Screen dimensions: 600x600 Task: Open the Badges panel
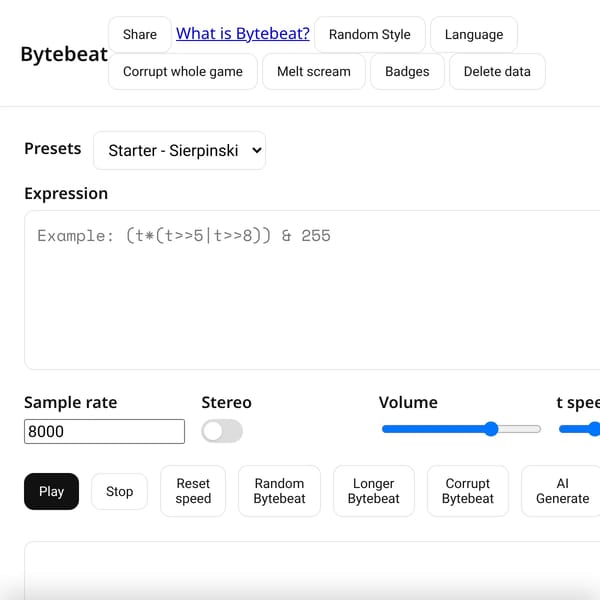click(407, 72)
